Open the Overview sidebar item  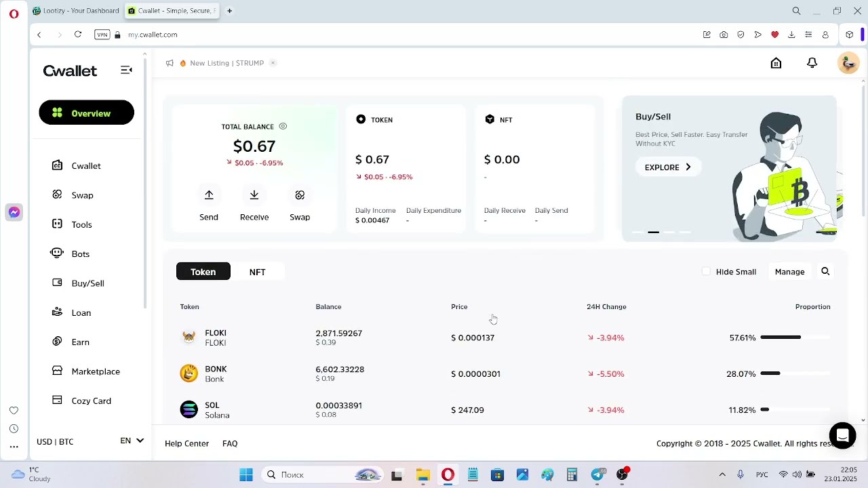(x=87, y=113)
